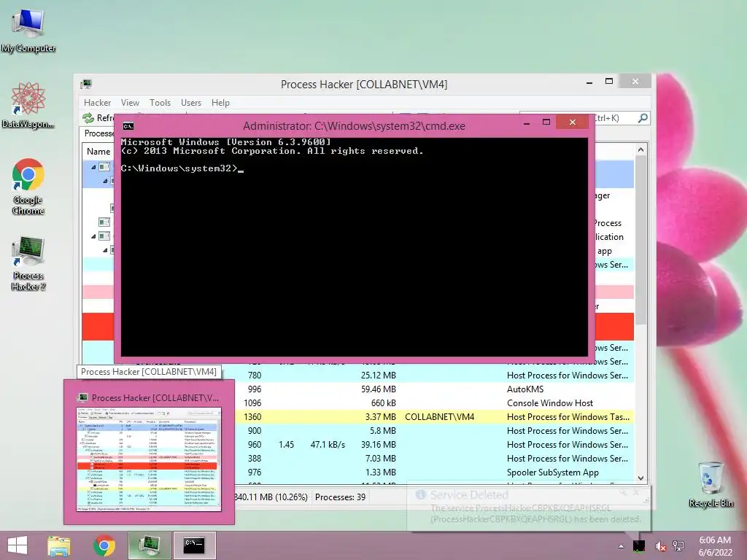Select Console Window Host row
The width and height of the screenshot is (747, 560).
[x=434, y=402]
